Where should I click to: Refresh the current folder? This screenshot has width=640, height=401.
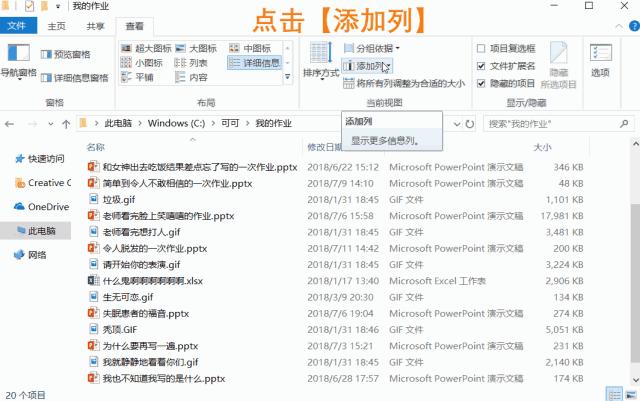click(x=470, y=124)
